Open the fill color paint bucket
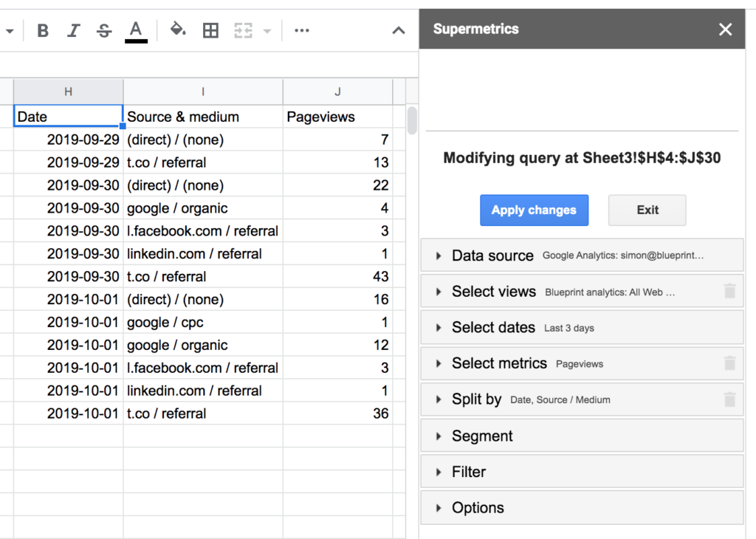Viewport: 756px width, 539px height. pyautogui.click(x=177, y=30)
